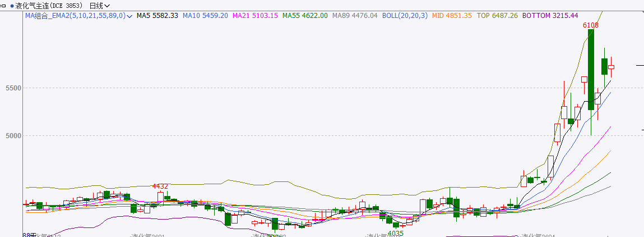Select the tall green candle below 6108
644x237 pixels.
[591, 69]
